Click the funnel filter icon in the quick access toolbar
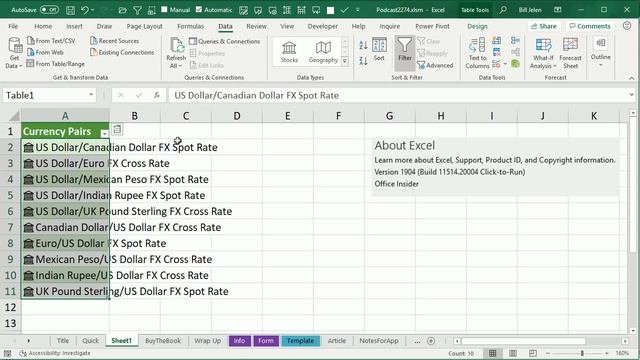 point(138,10)
